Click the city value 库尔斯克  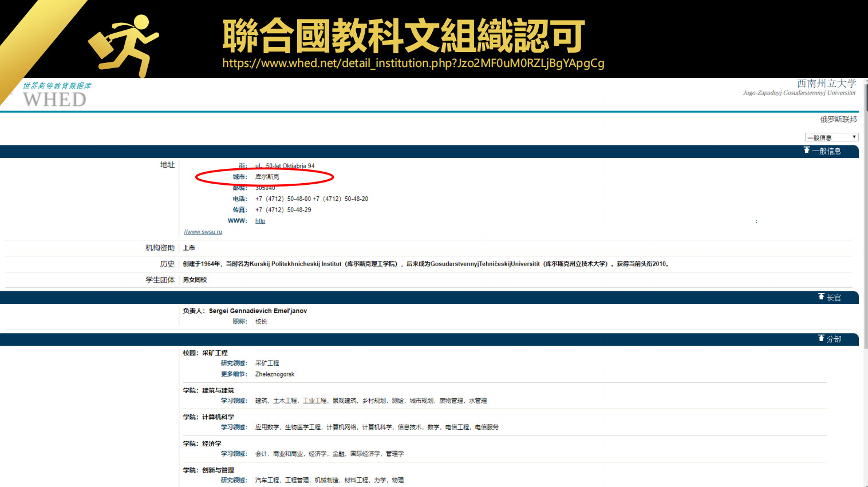(x=267, y=177)
